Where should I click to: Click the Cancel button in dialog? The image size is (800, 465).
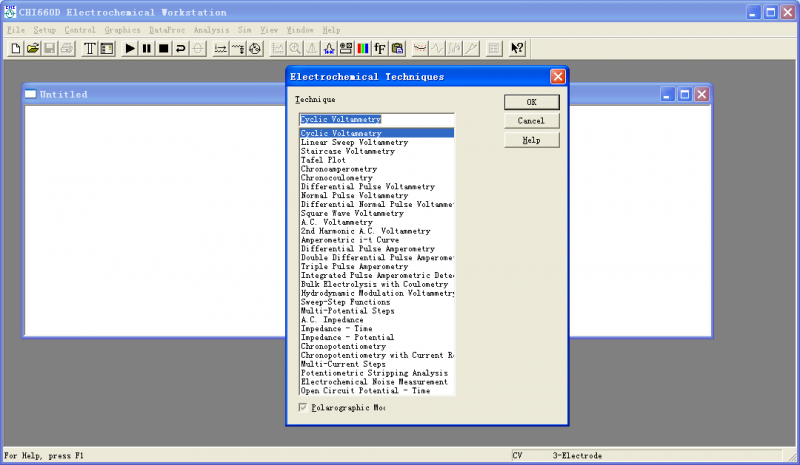(532, 121)
